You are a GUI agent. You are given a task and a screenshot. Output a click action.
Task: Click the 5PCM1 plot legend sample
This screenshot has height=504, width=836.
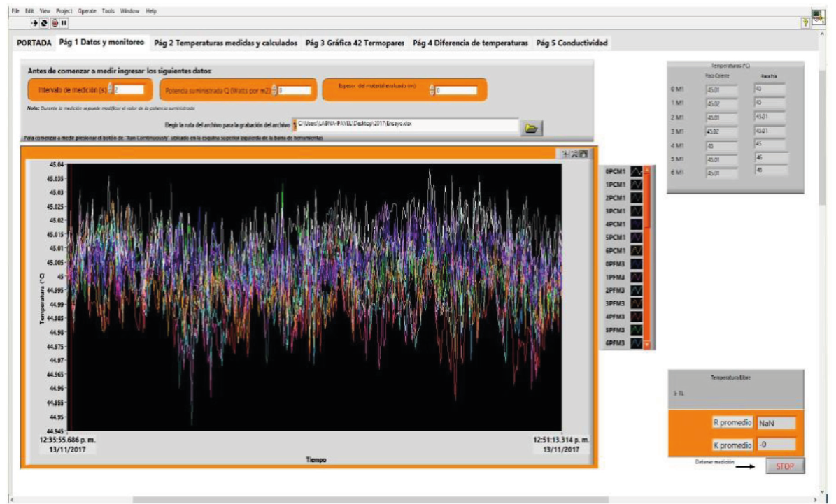(637, 237)
